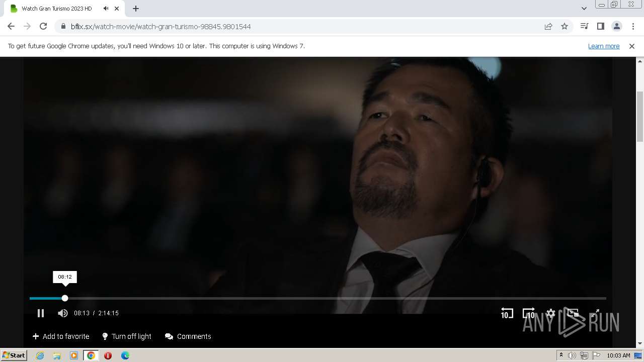Go back to previous page
644x362 pixels.
point(11,26)
